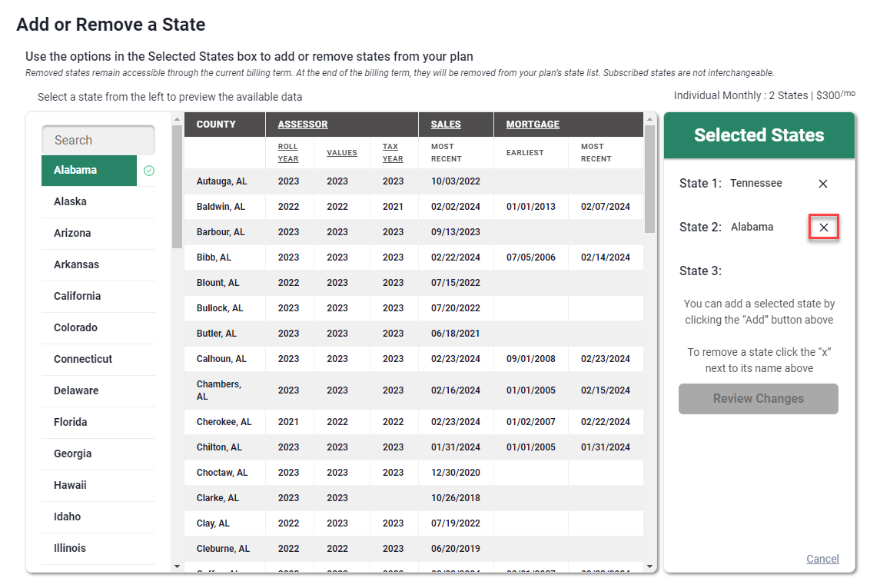The image size is (880, 588).
Task: Click the Roll Year subheader
Action: [x=288, y=152]
